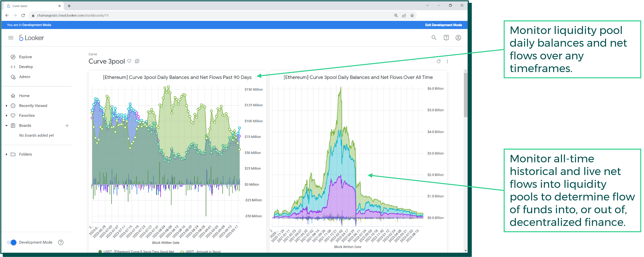Open Recently Viewed item
Image resolution: width=644 pixels, height=257 pixels.
pos(33,106)
